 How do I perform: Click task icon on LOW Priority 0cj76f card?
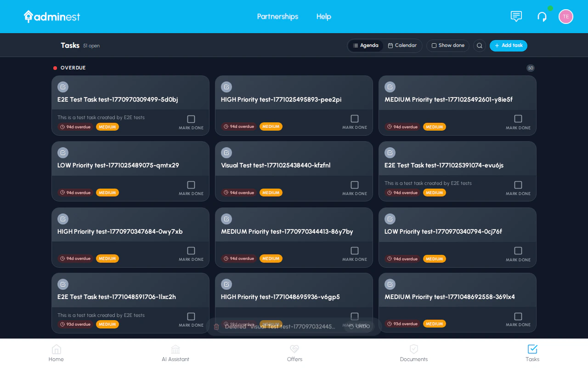click(x=390, y=219)
